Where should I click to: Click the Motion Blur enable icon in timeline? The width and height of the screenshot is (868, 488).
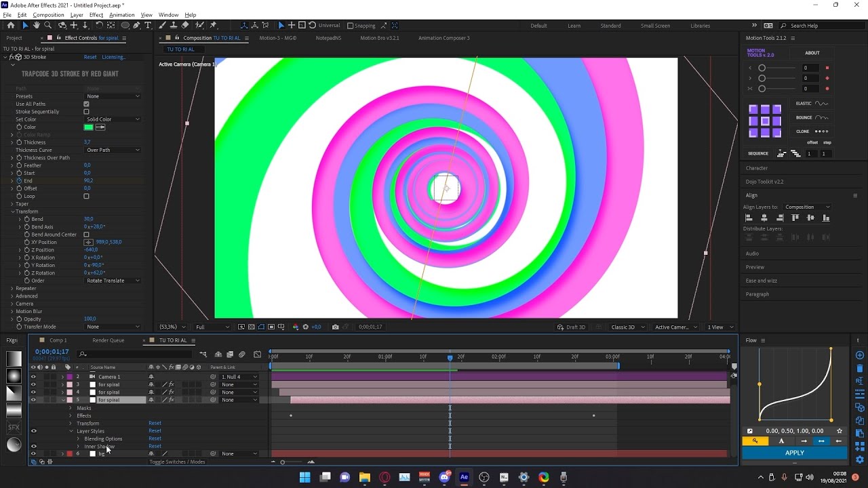tap(242, 354)
